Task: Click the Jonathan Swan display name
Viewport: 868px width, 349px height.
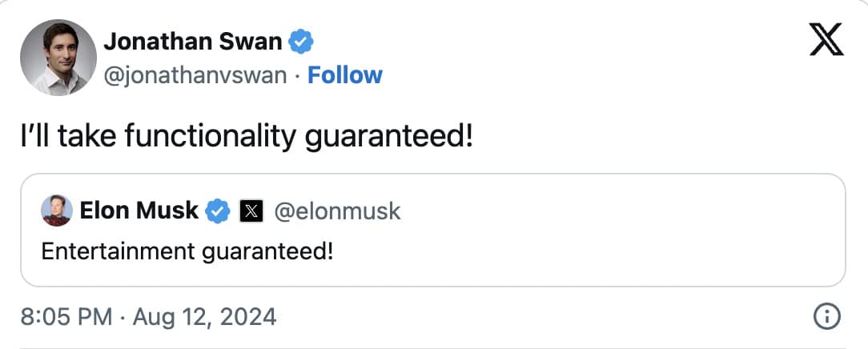Action: click(x=193, y=40)
